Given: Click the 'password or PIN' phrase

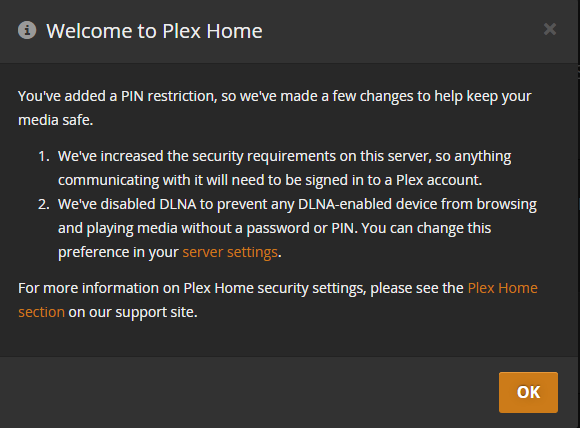Looking at the screenshot, I should click(x=300, y=228).
